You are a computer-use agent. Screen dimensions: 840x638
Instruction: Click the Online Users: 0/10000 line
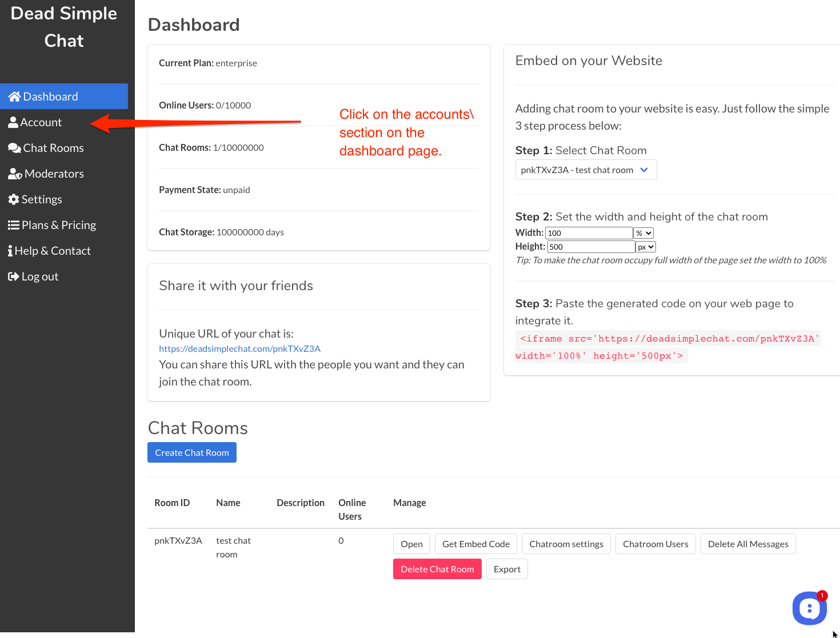point(205,105)
